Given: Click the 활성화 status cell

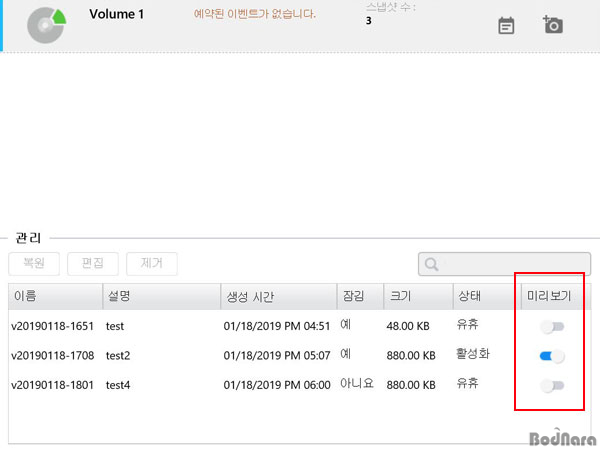Looking at the screenshot, I should 473,354.
